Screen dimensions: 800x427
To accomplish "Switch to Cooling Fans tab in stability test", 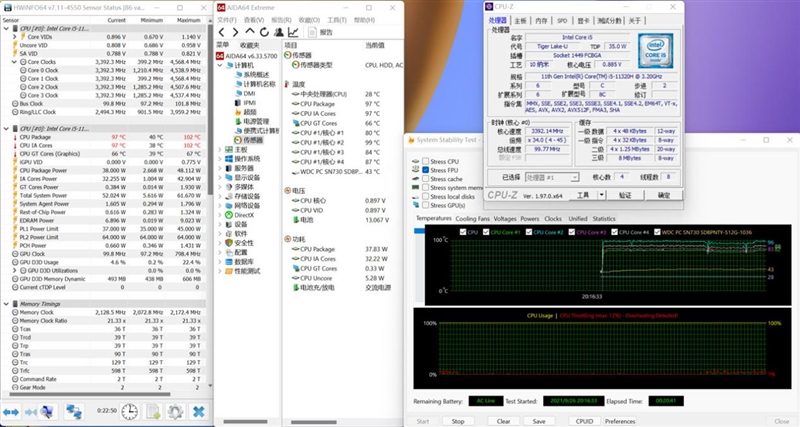I will 472,218.
